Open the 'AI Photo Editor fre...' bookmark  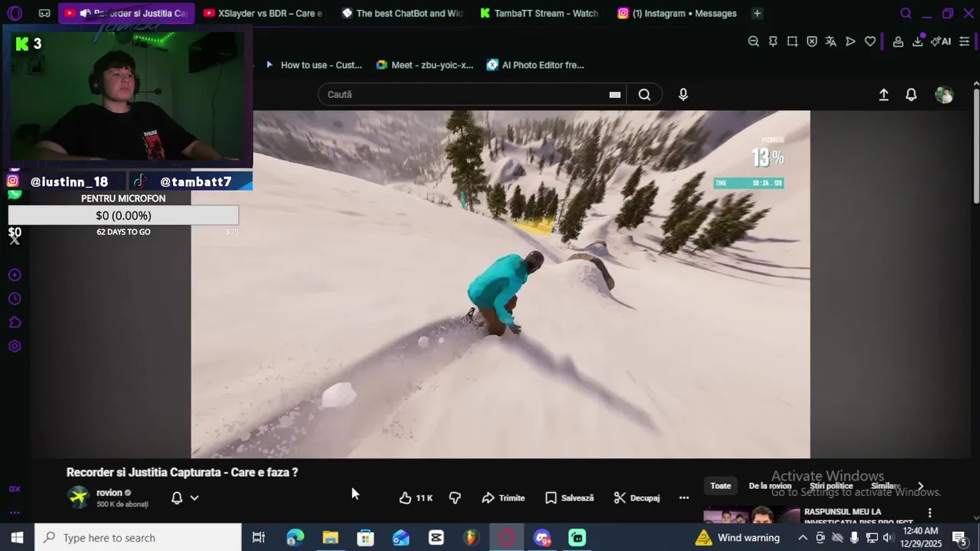click(x=535, y=65)
